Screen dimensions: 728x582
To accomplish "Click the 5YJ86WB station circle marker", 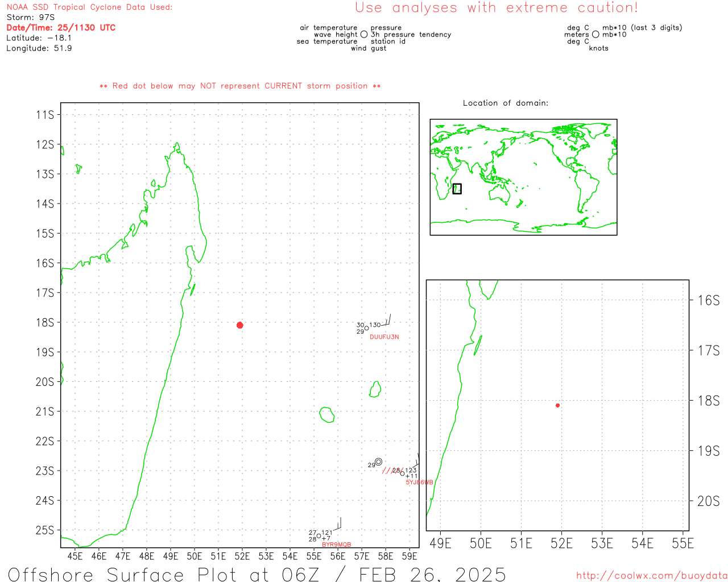I will [x=402, y=473].
